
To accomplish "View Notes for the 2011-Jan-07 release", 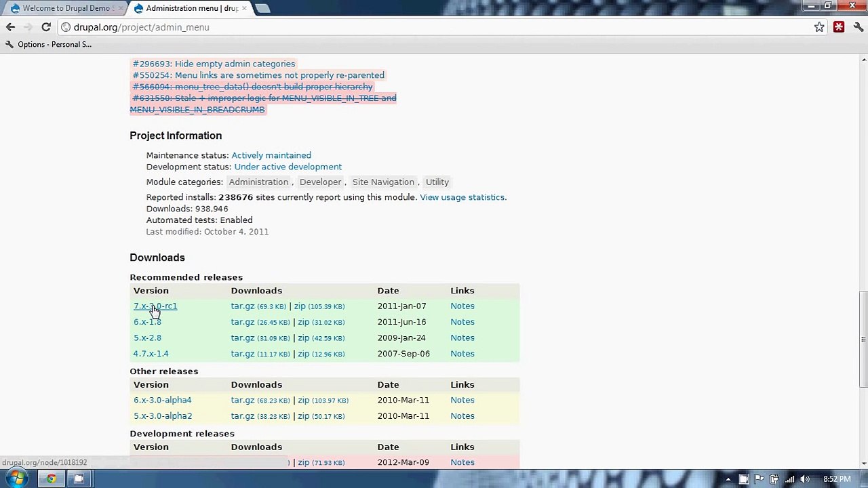I will click(x=462, y=306).
